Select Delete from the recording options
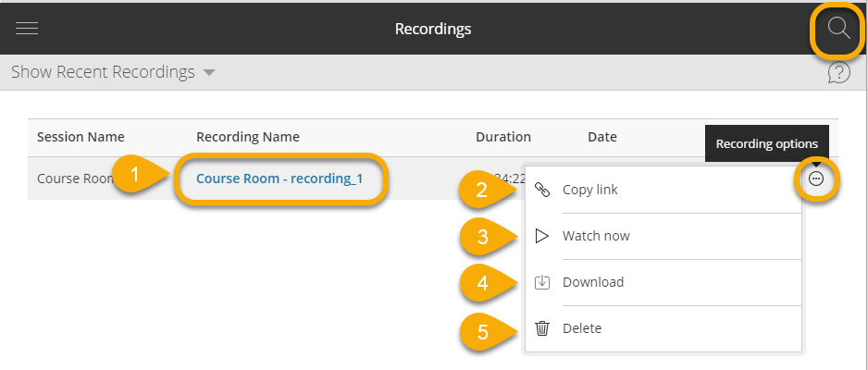This screenshot has height=370, width=868. pyautogui.click(x=582, y=328)
